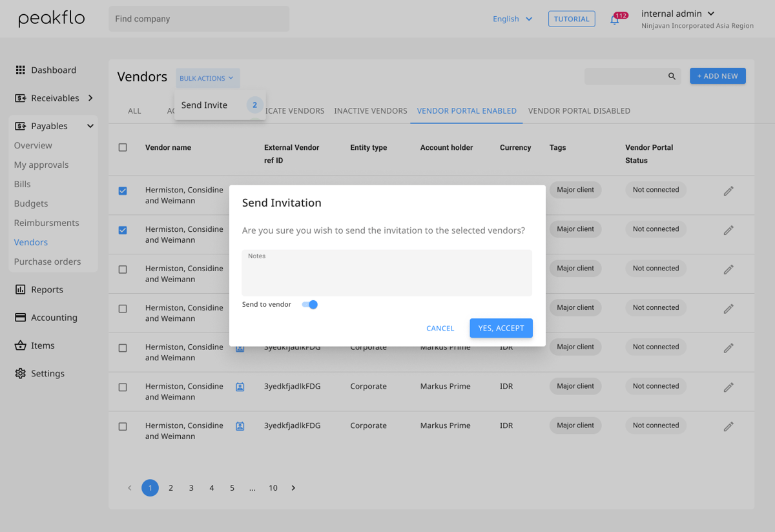The height and width of the screenshot is (532, 775).
Task: Go to next page with right chevron
Action: 293,488
